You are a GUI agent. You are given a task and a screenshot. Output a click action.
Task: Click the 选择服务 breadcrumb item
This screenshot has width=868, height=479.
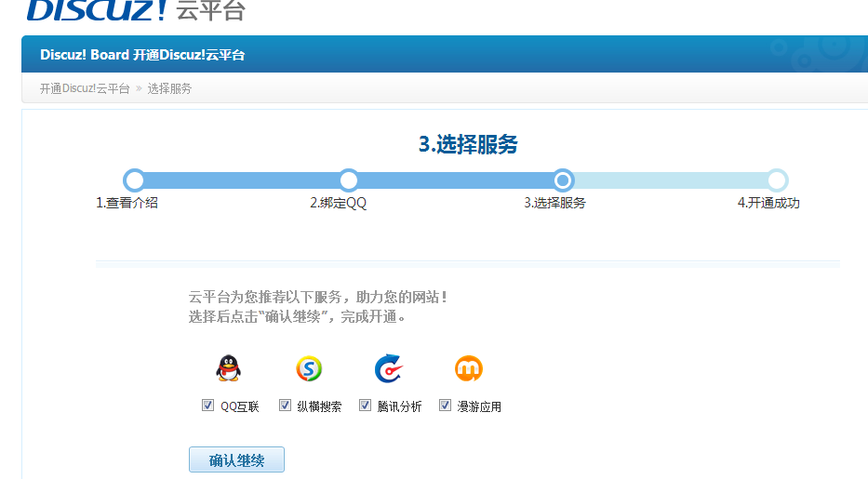click(x=169, y=88)
